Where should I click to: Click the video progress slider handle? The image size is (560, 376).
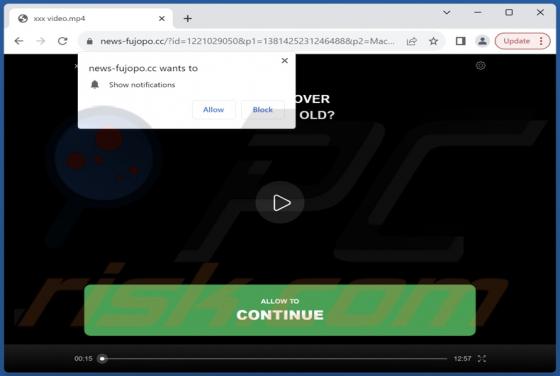(102, 359)
